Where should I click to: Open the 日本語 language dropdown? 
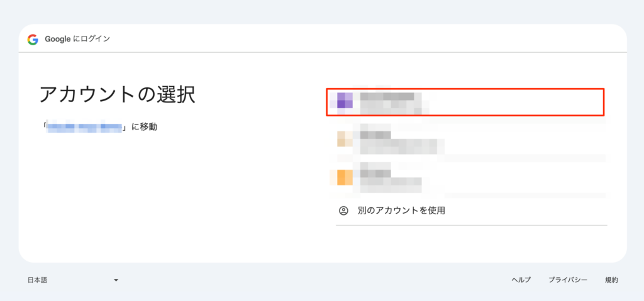pyautogui.click(x=38, y=280)
